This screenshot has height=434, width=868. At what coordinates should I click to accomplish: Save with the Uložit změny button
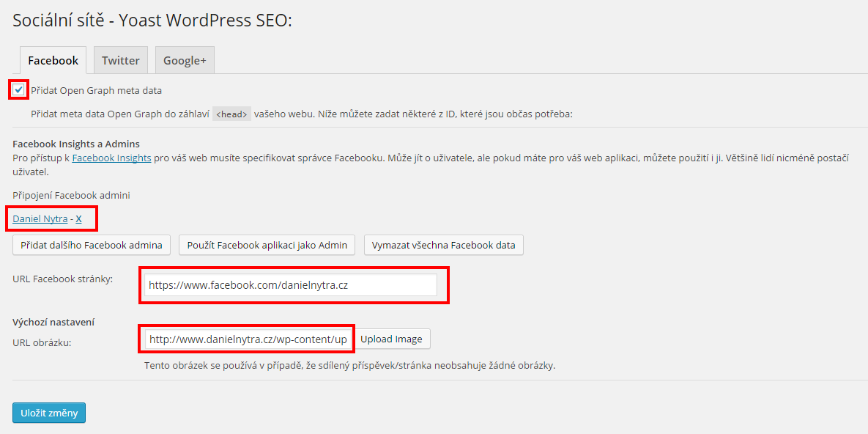(49, 413)
